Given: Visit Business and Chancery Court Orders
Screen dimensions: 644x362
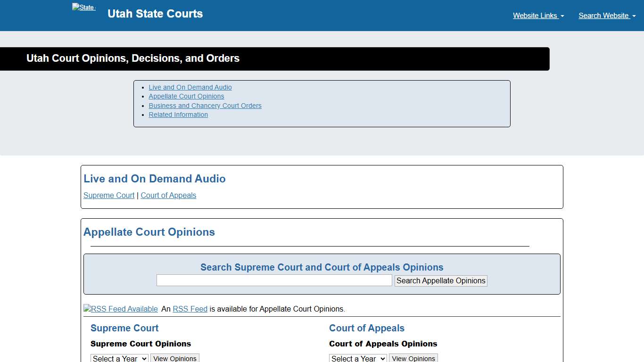Looking at the screenshot, I should 205,106.
